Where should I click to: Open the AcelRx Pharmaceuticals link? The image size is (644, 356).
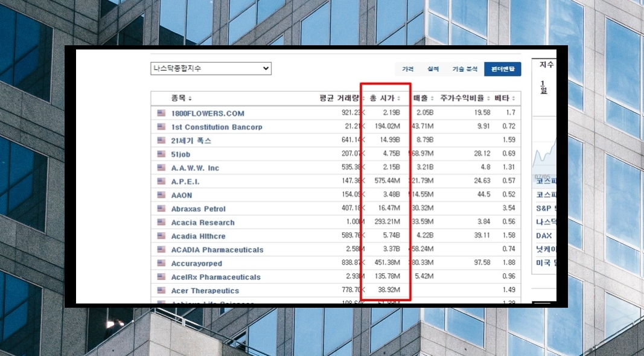point(215,277)
